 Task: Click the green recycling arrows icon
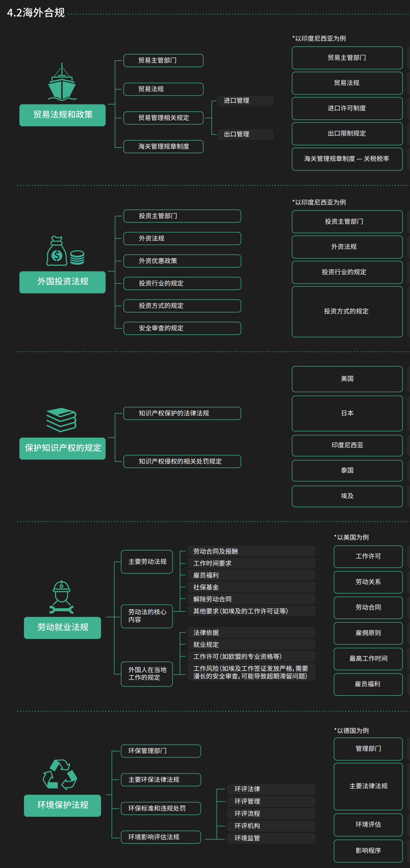(60, 775)
